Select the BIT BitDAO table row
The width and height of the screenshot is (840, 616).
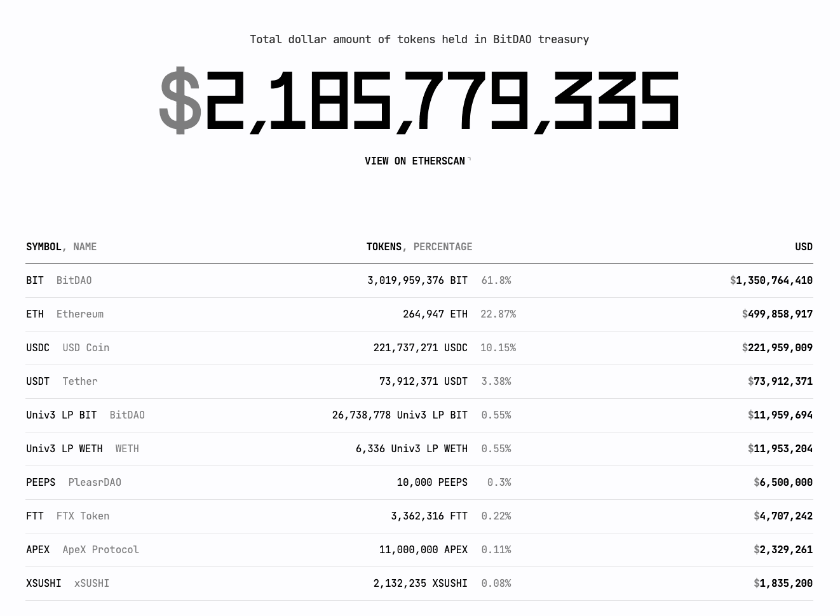point(419,281)
